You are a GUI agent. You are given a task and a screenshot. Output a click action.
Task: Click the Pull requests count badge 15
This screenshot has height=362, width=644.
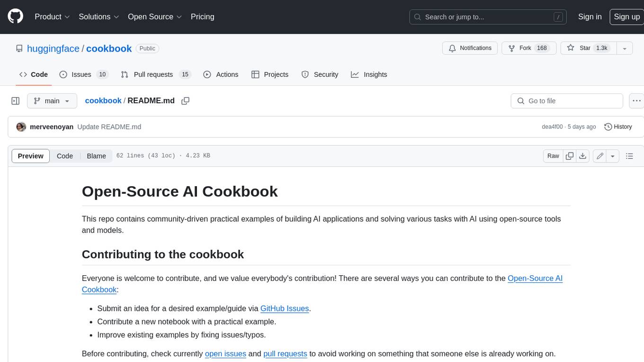coord(185,74)
